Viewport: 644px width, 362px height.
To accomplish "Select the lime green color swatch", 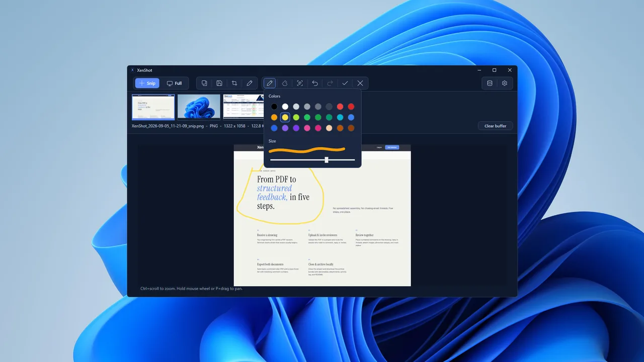I will tap(296, 117).
